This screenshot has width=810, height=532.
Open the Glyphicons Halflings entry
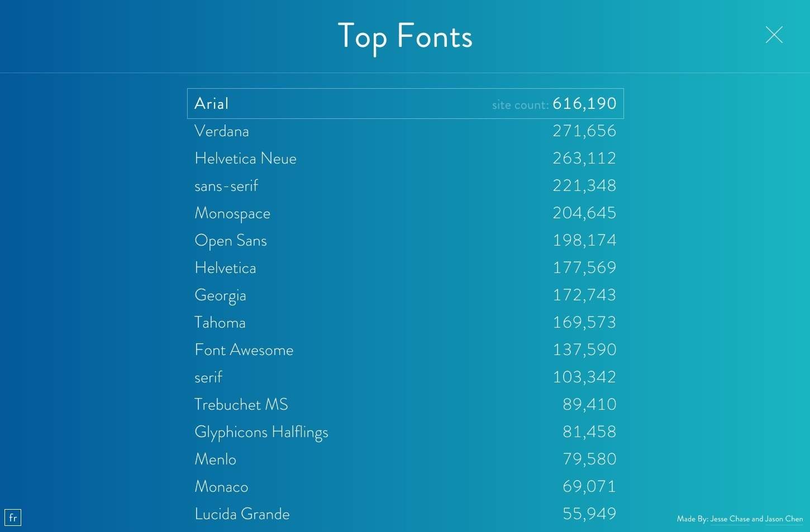point(405,432)
